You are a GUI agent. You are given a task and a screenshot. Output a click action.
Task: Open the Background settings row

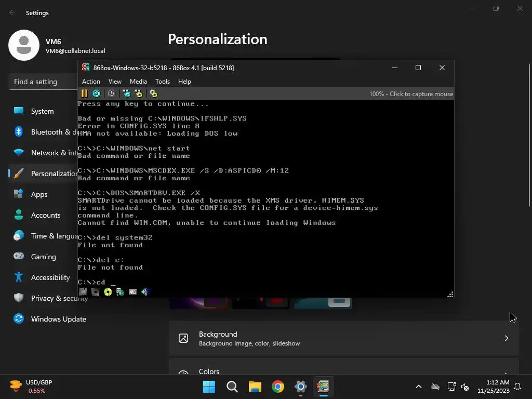pos(344,338)
